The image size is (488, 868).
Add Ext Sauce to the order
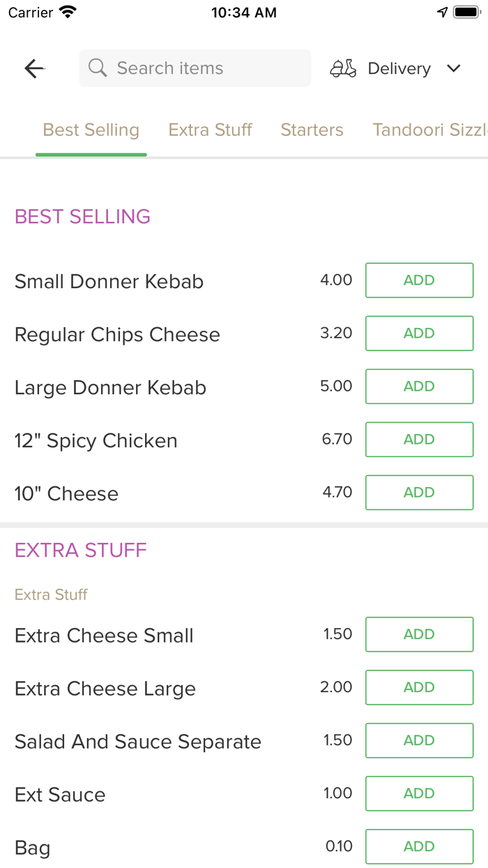(x=419, y=793)
